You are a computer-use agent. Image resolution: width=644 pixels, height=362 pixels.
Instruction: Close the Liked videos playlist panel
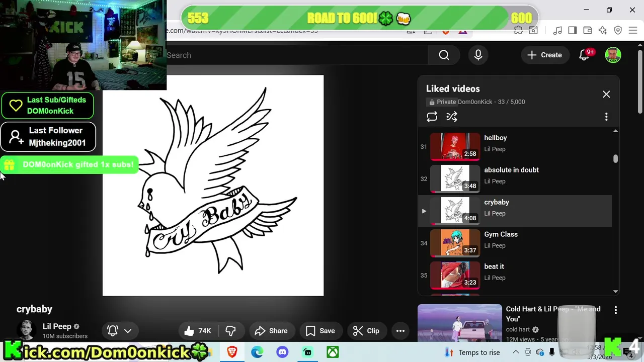pyautogui.click(x=606, y=95)
